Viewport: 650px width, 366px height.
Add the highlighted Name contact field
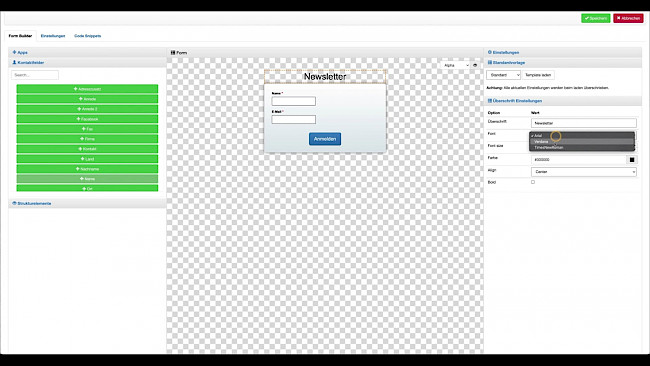(87, 179)
